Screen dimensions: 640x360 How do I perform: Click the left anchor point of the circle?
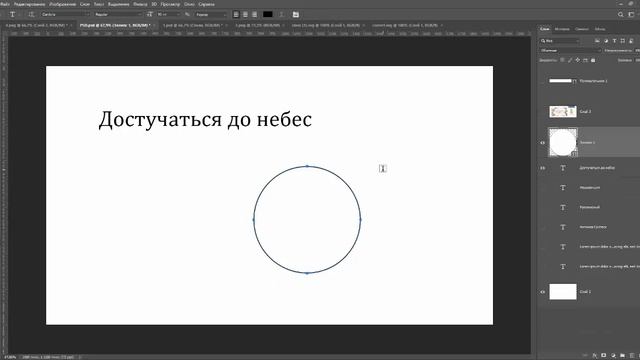pyautogui.click(x=253, y=220)
